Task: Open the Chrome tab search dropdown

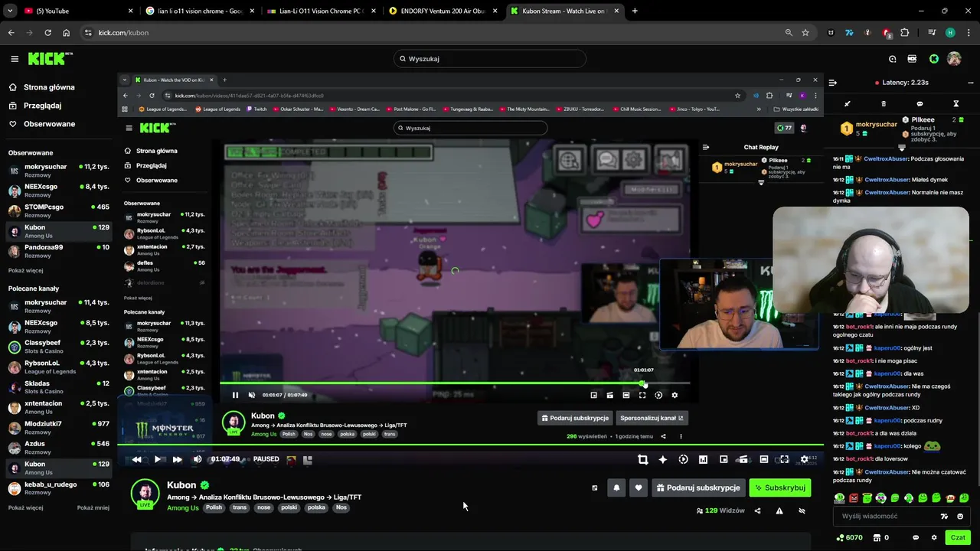Action: click(x=9, y=11)
